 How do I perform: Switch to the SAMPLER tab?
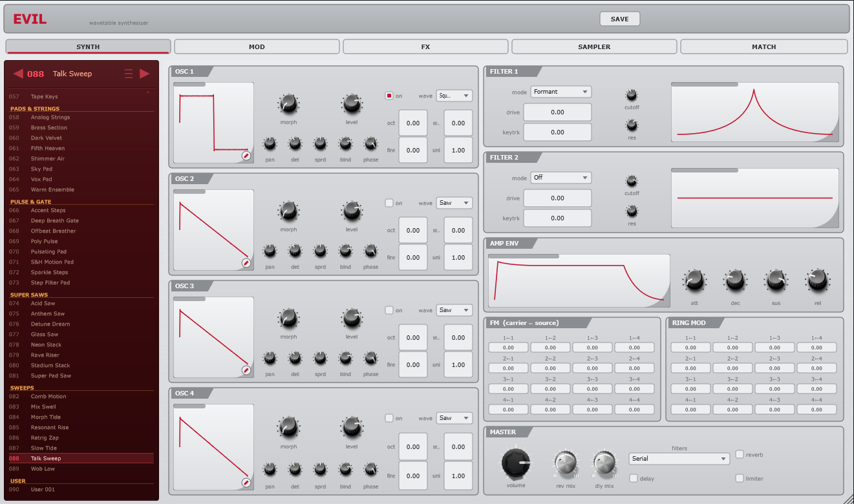click(594, 47)
